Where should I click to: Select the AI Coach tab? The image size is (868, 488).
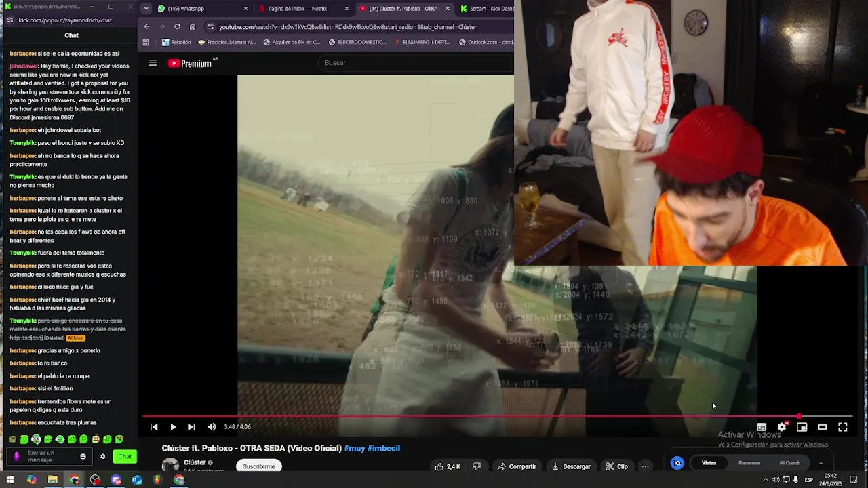[x=789, y=463]
